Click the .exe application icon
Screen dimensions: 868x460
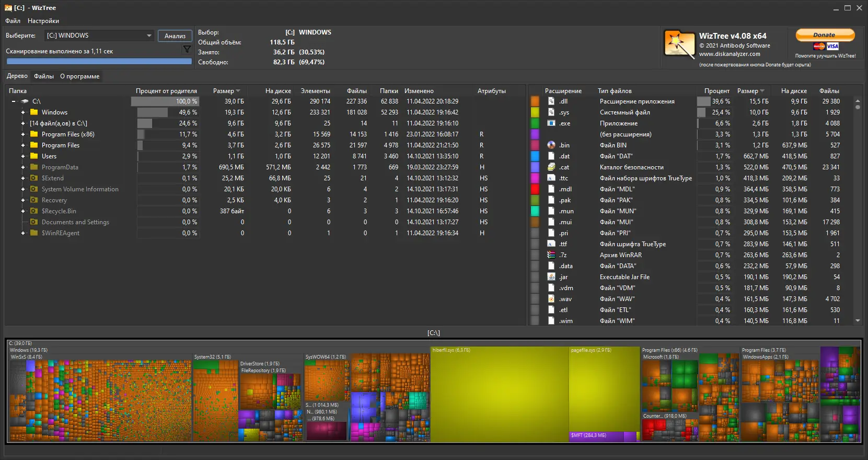pyautogui.click(x=551, y=123)
